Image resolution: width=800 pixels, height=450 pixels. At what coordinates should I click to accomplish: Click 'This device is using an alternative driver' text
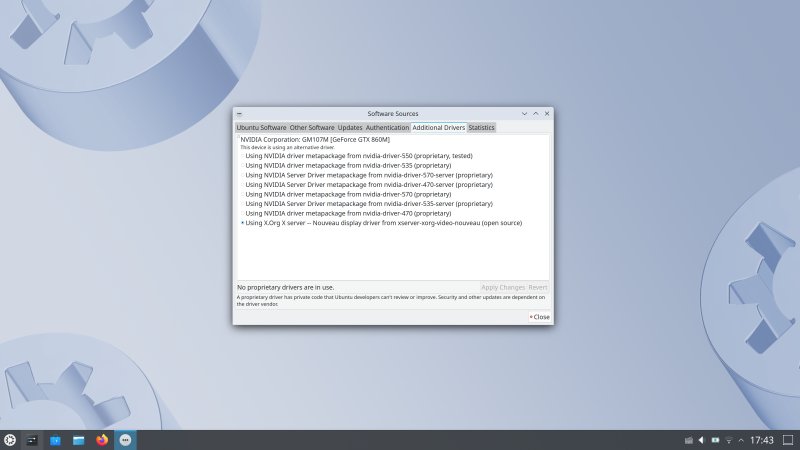click(x=287, y=147)
